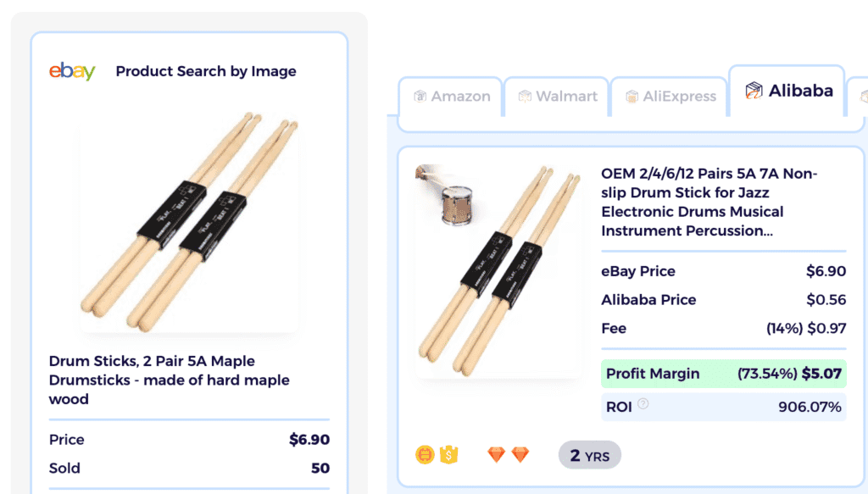This screenshot has height=494, width=868.
Task: Switch to the Walmart tab
Action: click(556, 97)
